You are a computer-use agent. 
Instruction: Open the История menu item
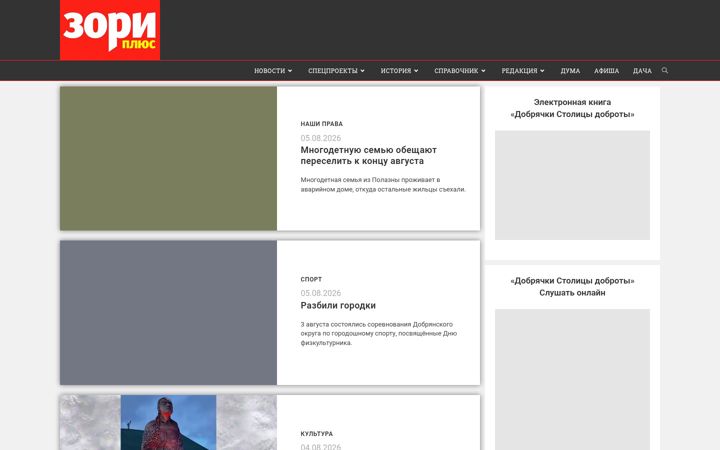(x=396, y=71)
